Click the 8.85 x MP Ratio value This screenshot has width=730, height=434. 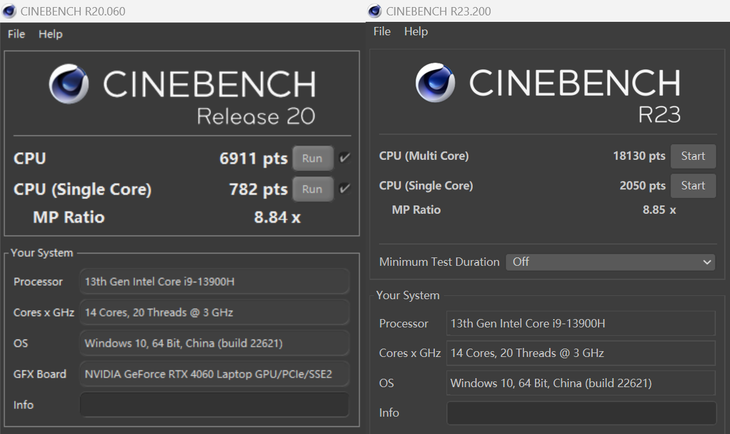[x=659, y=210]
